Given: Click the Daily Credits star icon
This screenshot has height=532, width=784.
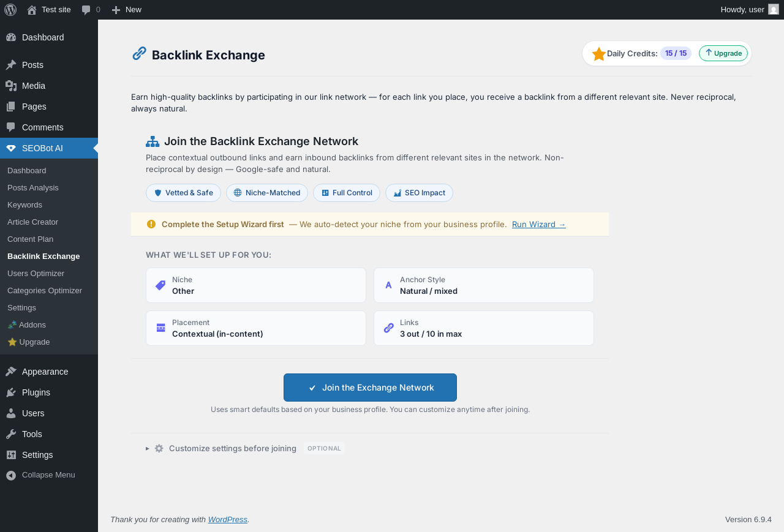Looking at the screenshot, I should pos(599,54).
